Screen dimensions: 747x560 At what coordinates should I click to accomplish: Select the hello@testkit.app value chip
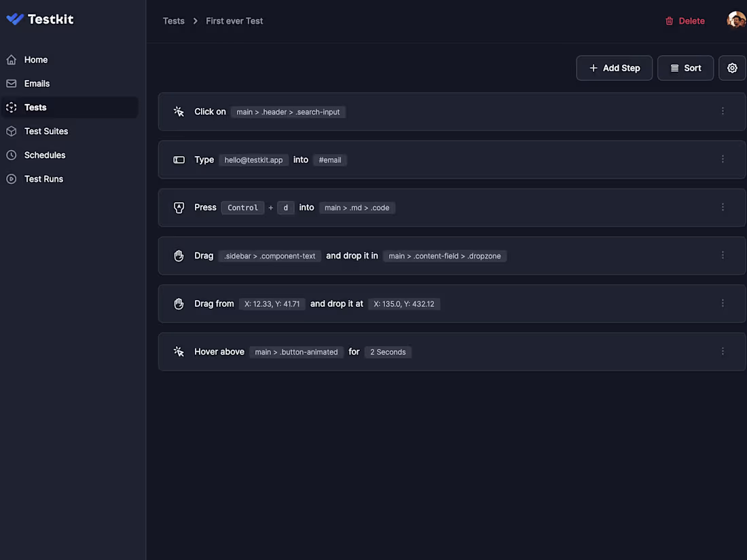[x=253, y=160]
